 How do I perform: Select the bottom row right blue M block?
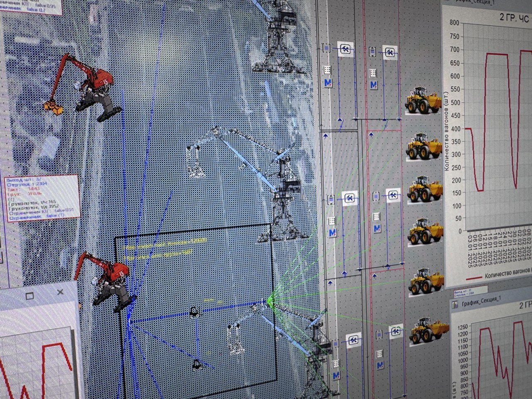pos(380,366)
